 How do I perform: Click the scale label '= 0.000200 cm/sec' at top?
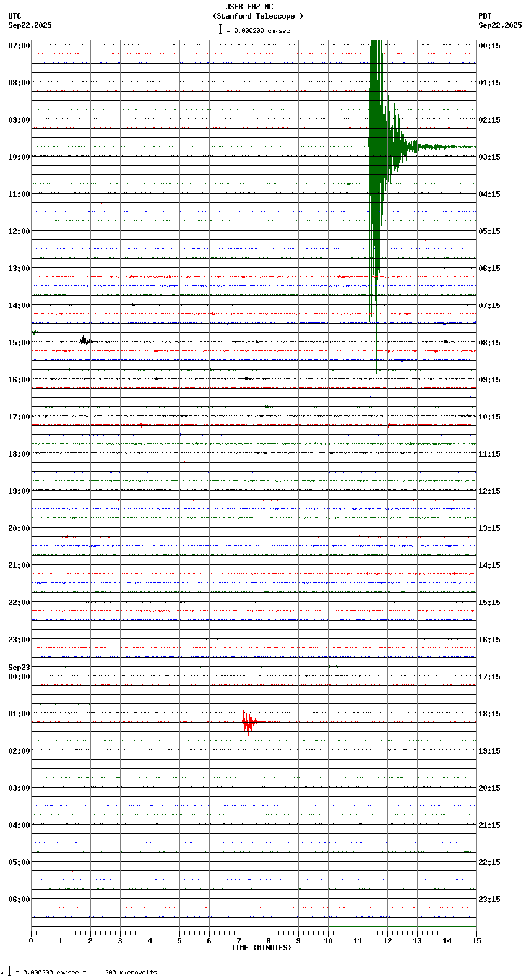pyautogui.click(x=258, y=30)
